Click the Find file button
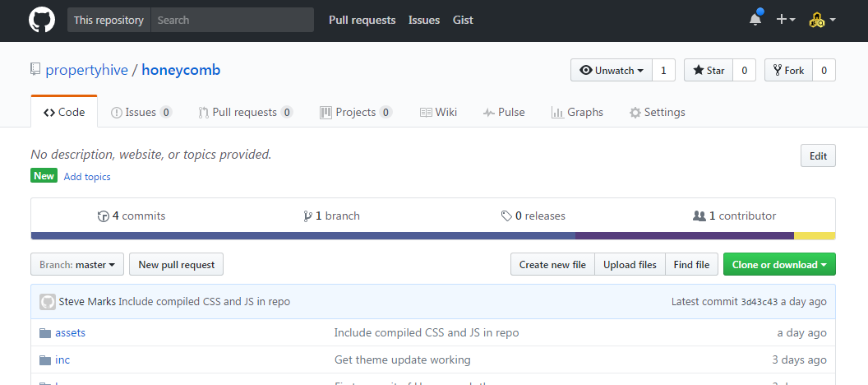 point(691,264)
